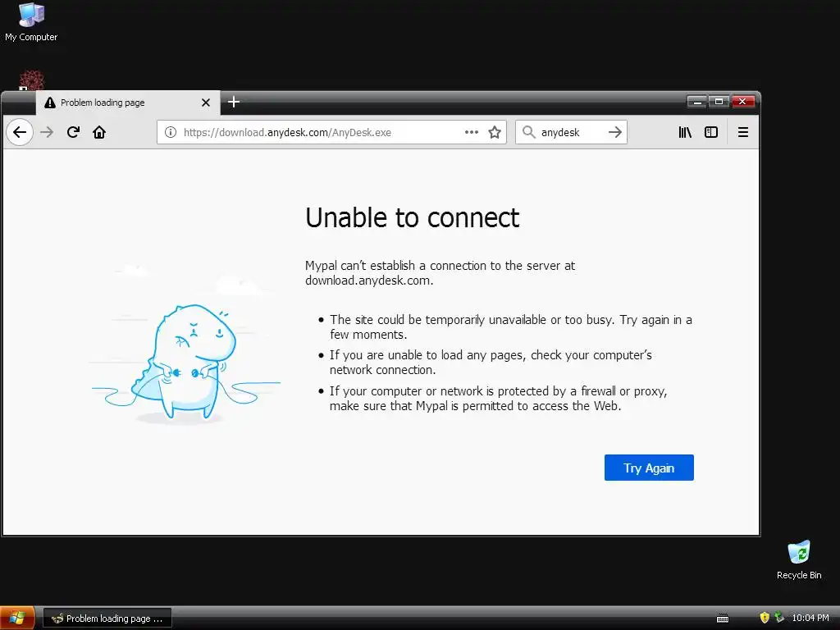Maximize the Mypal browser window
Viewport: 840px width, 630px height.
coord(719,101)
